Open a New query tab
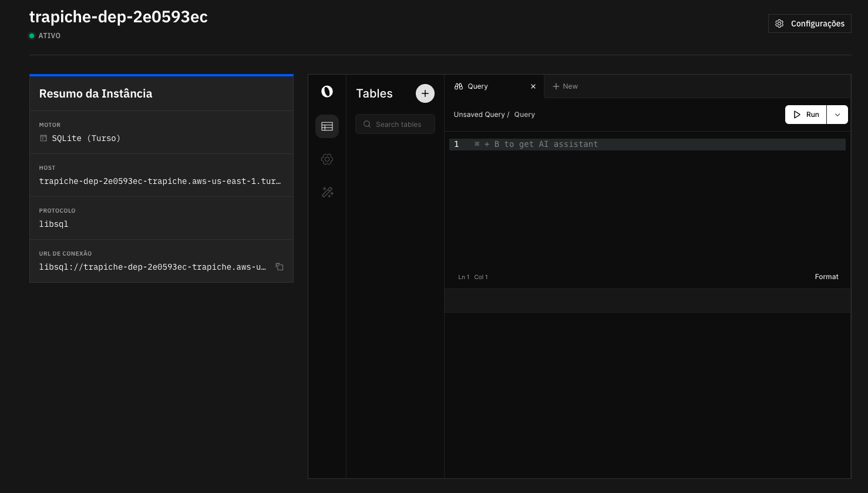This screenshot has height=493, width=868. [565, 86]
